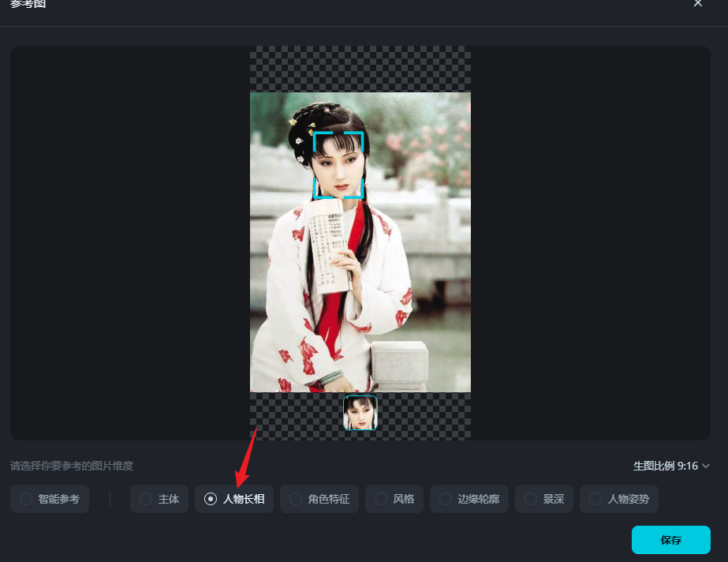Expand the aspect ratio chevron arrow
This screenshot has width=728, height=562.
(706, 466)
